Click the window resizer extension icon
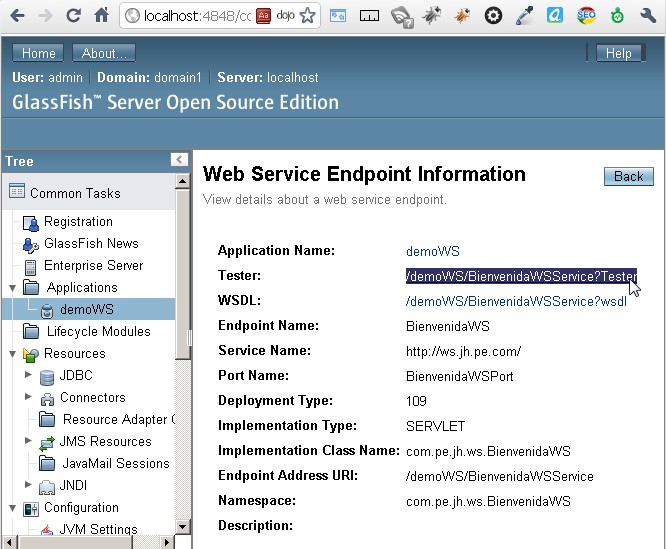Screen dimensions: 666x549 click(338, 16)
